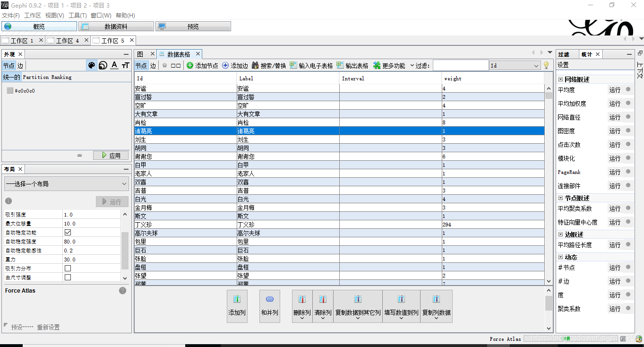Image resolution: width=644 pixels, height=347 pixels.
Task: Select the Ranking tab in Appearance
Action: click(61, 77)
